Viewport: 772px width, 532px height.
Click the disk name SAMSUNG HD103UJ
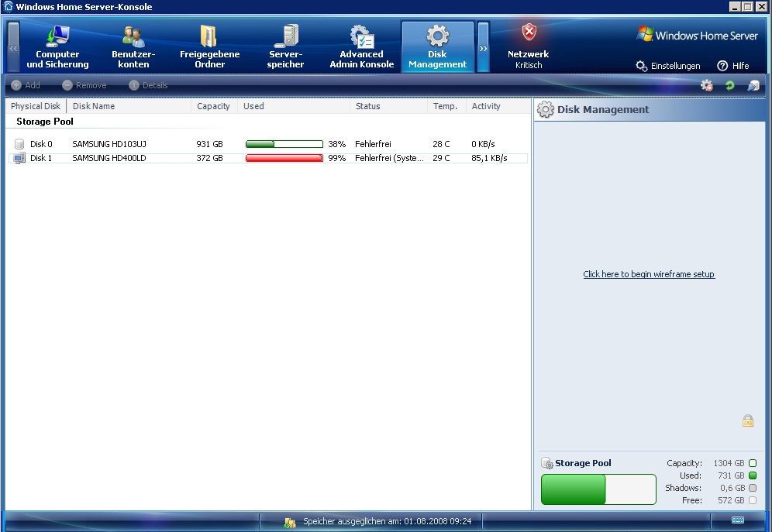pyautogui.click(x=109, y=144)
